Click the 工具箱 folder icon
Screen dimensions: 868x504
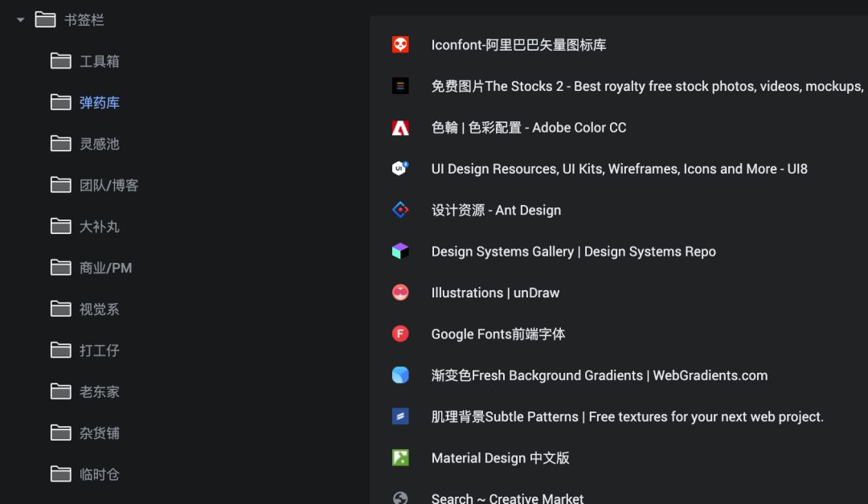tap(61, 61)
